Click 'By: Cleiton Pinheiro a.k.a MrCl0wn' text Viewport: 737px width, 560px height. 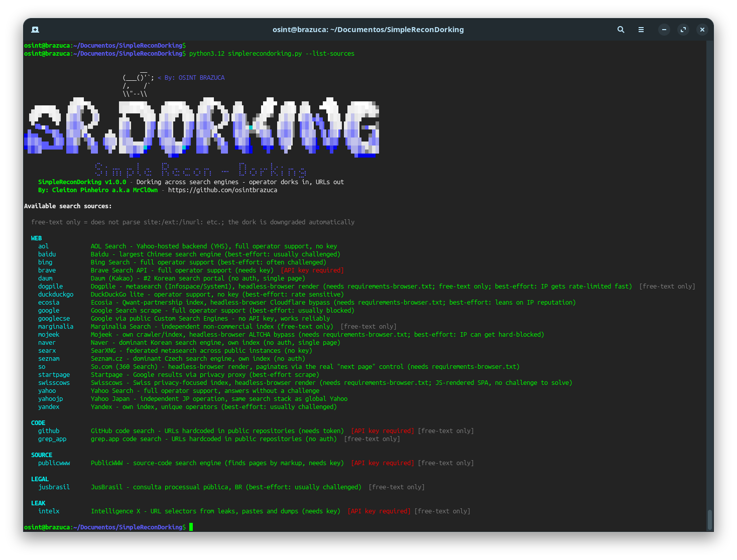pos(98,190)
